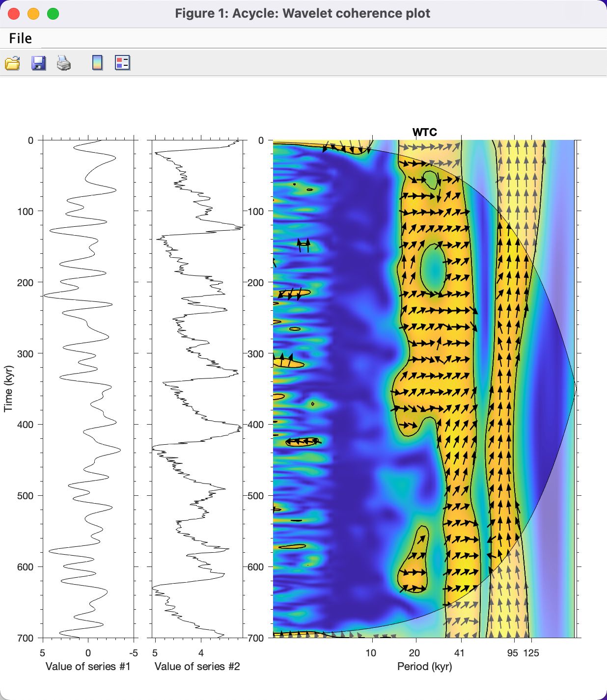The width and height of the screenshot is (607, 700).
Task: Click the -5 tick label under series #1
Action: coord(134,653)
